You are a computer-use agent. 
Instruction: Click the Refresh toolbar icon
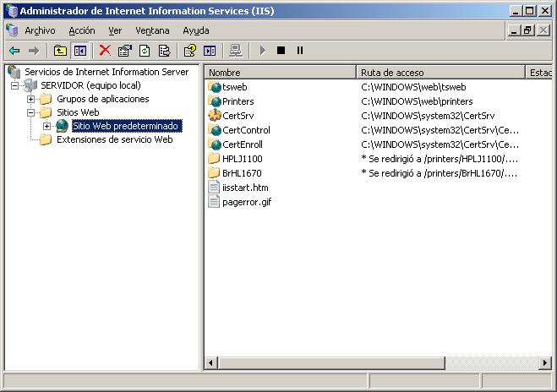[145, 51]
